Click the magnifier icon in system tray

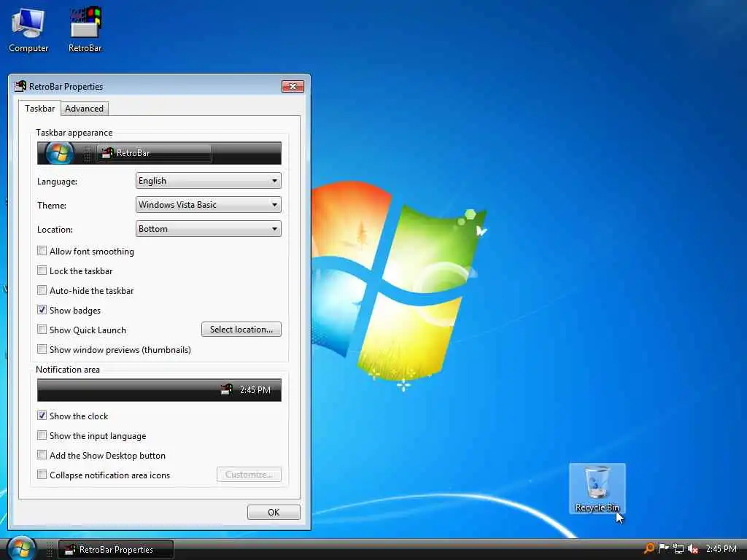tap(649, 548)
